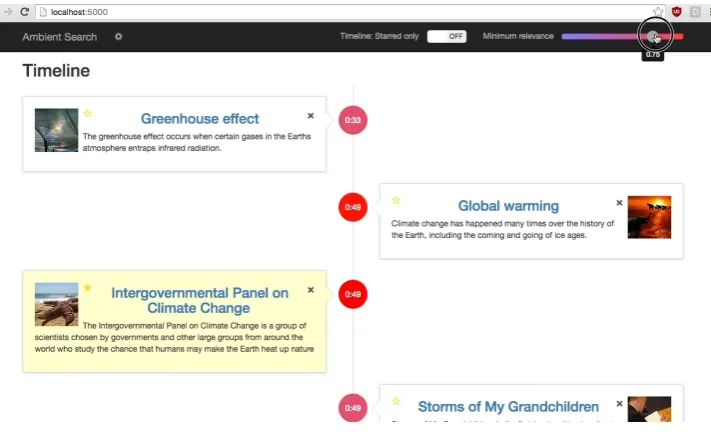This screenshot has width=711, height=432.
Task: Unstar the Intergovernmental Panel on Climate Change card
Action: pyautogui.click(x=88, y=287)
